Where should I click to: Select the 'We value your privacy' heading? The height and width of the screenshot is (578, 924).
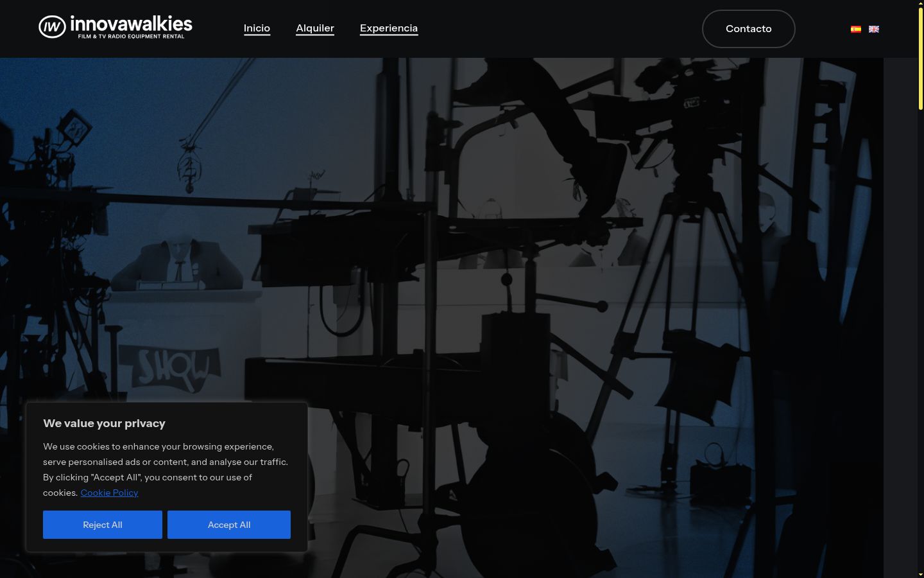coord(104,423)
